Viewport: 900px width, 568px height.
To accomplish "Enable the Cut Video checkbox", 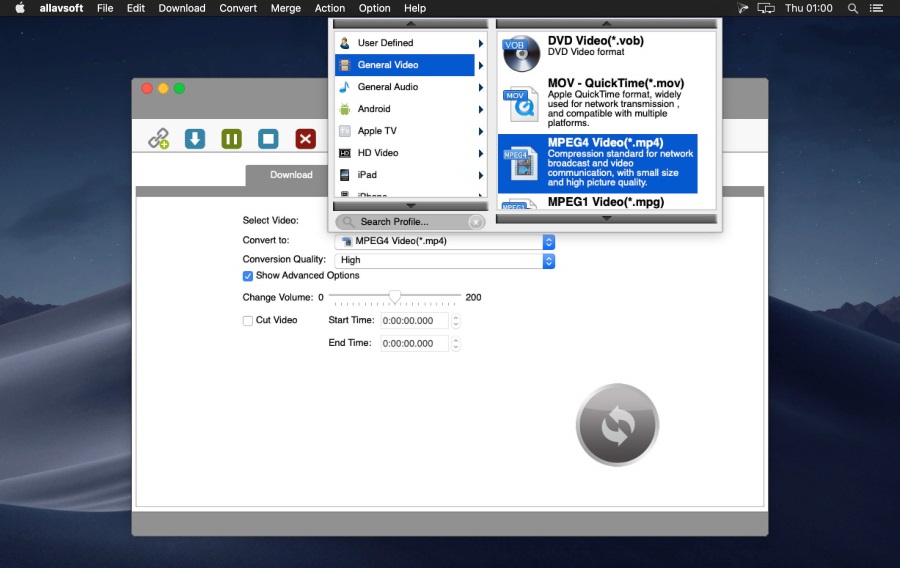I will [x=247, y=321].
